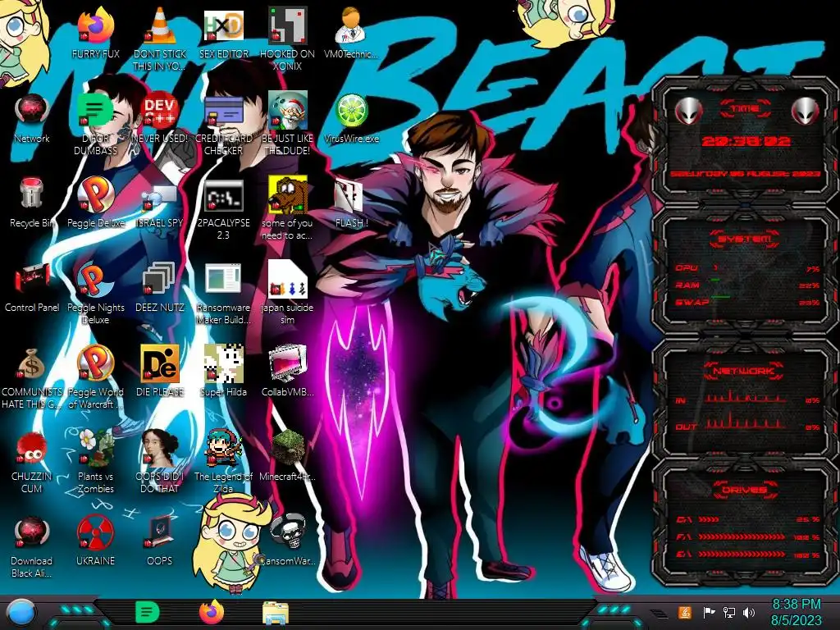Open Download Black Ali... shortcut
840x630 pixels.
pos(32,533)
